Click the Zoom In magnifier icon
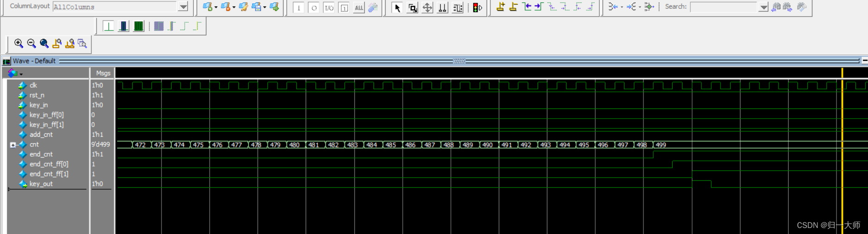This screenshot has height=234, width=868. (19, 43)
